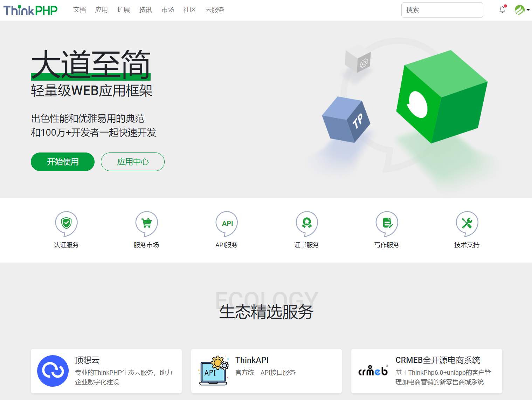
Task: Open the 资讯 menu
Action: [x=146, y=10]
